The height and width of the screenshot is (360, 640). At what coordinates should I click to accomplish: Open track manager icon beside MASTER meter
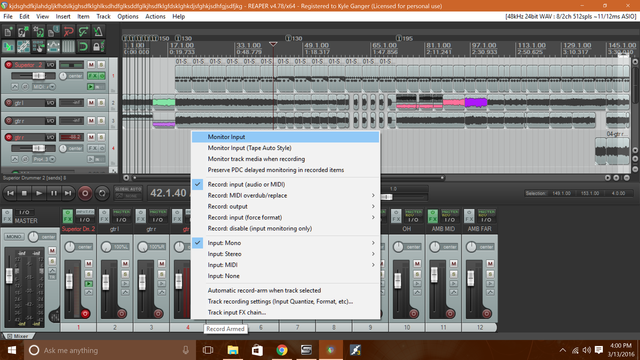pyautogui.click(x=54, y=316)
